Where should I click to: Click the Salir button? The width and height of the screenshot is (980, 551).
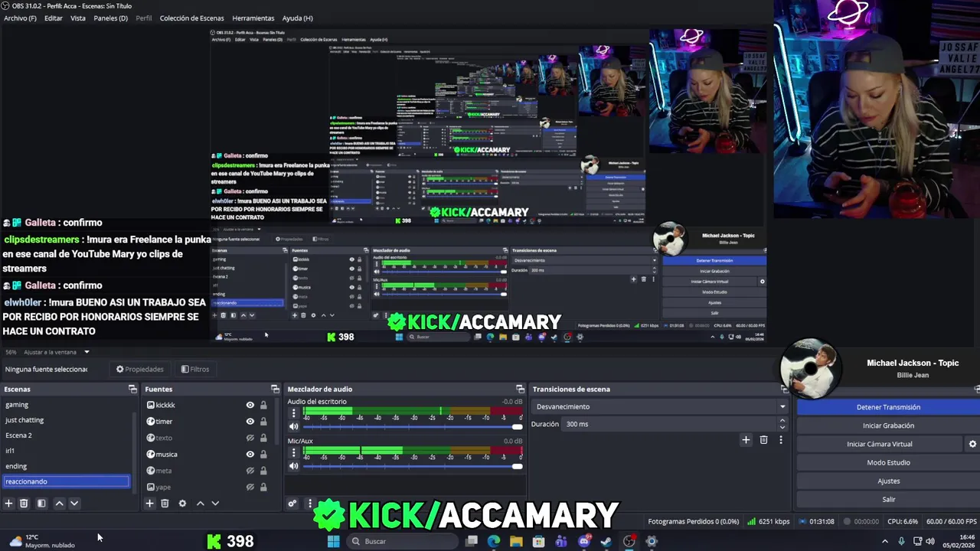pos(888,499)
